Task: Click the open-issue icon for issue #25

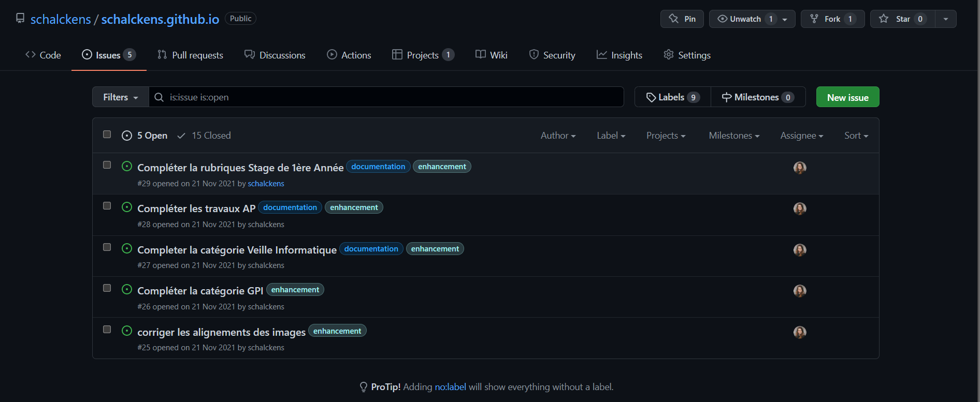Action: (127, 331)
